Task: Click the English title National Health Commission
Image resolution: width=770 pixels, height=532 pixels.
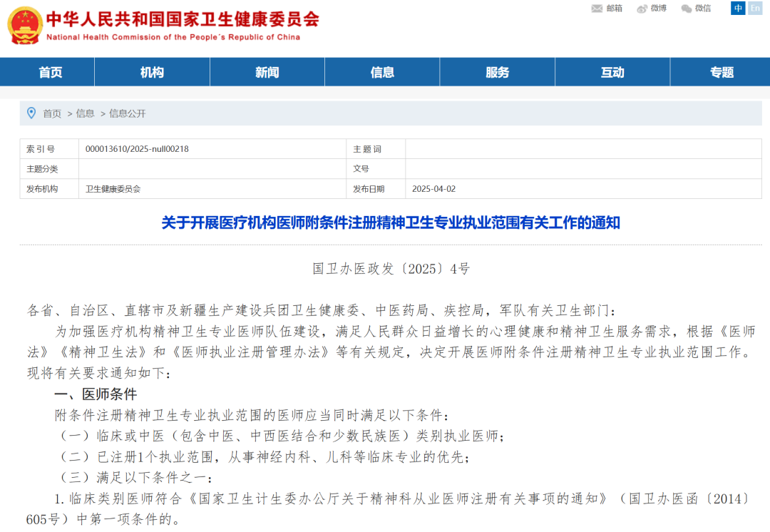Action: [173, 37]
